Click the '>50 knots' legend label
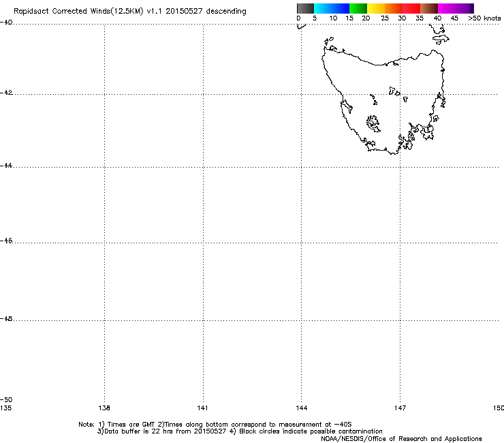This screenshot has height=443, width=504. [484, 18]
